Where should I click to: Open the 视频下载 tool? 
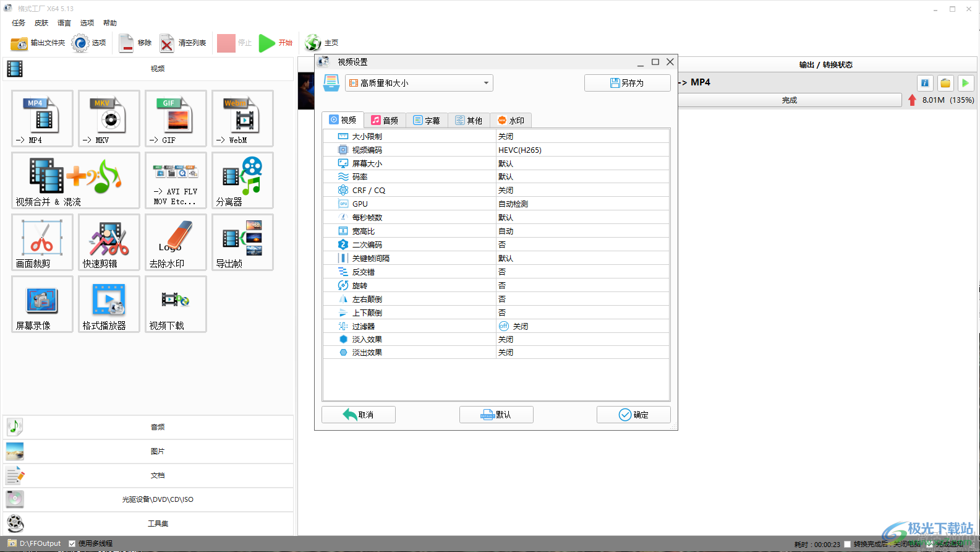click(x=176, y=304)
